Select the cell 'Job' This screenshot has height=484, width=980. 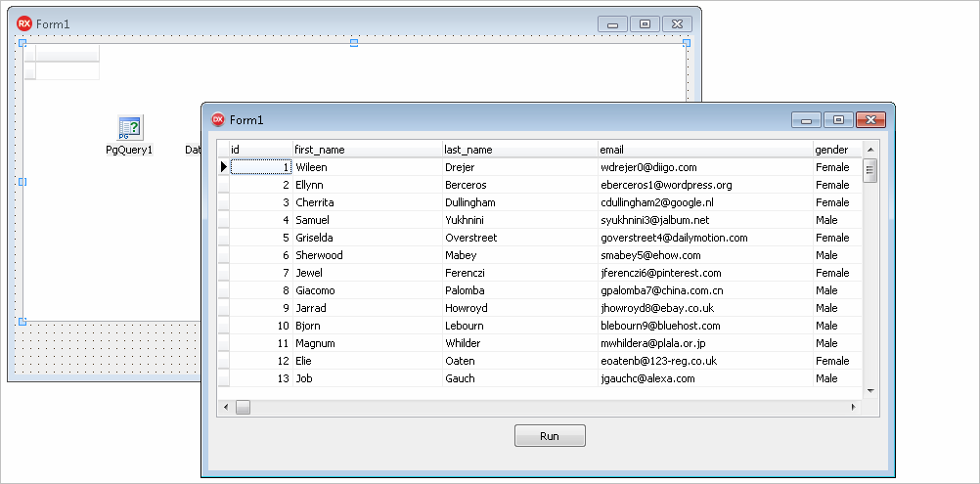coord(368,377)
